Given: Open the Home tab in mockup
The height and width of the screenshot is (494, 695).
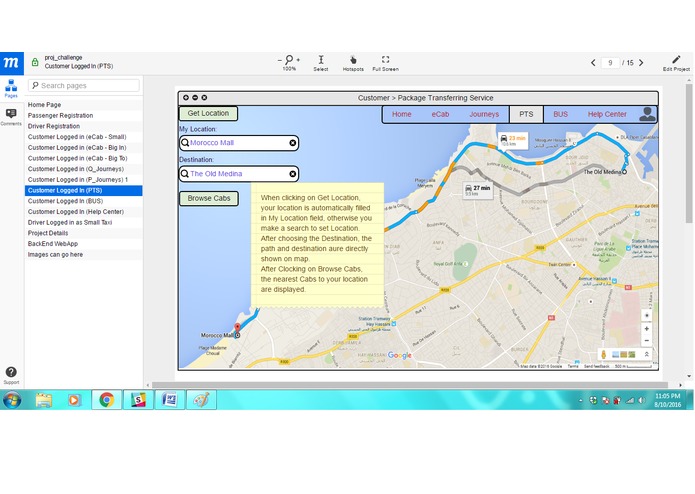Looking at the screenshot, I should pos(402,114).
